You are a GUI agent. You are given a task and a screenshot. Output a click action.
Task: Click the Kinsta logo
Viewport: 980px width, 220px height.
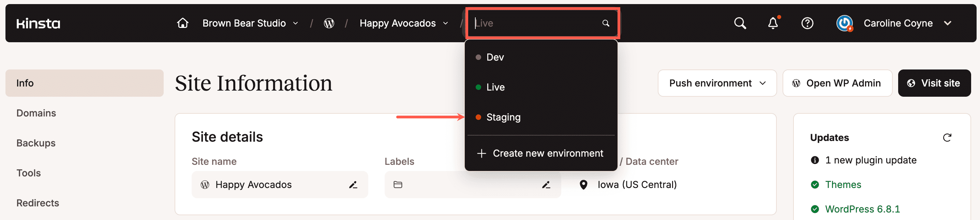click(38, 23)
